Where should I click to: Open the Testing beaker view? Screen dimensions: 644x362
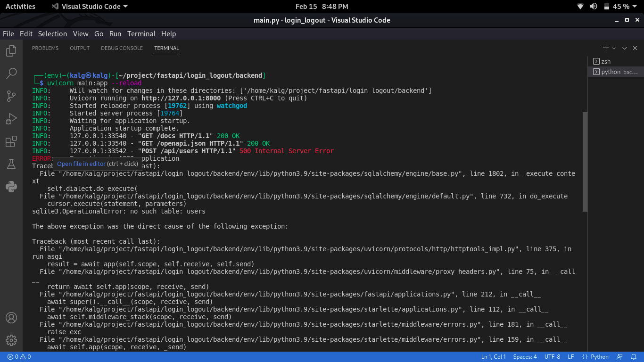tap(11, 164)
